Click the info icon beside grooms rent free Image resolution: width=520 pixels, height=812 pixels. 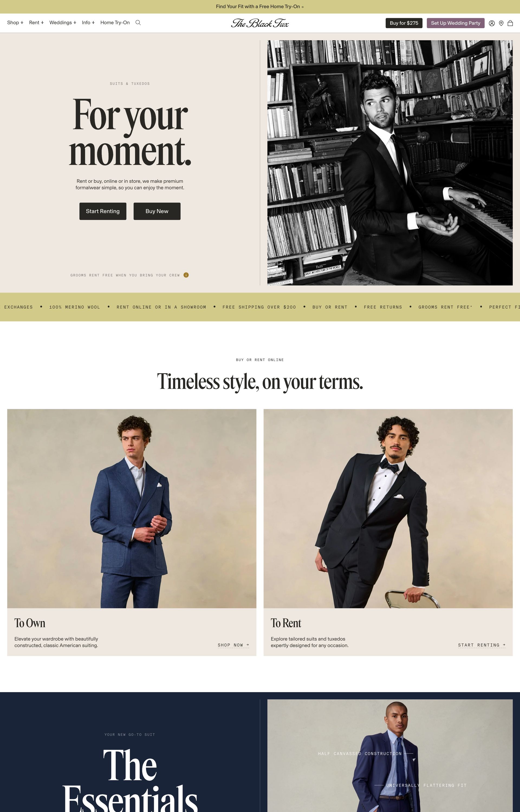[x=186, y=275]
